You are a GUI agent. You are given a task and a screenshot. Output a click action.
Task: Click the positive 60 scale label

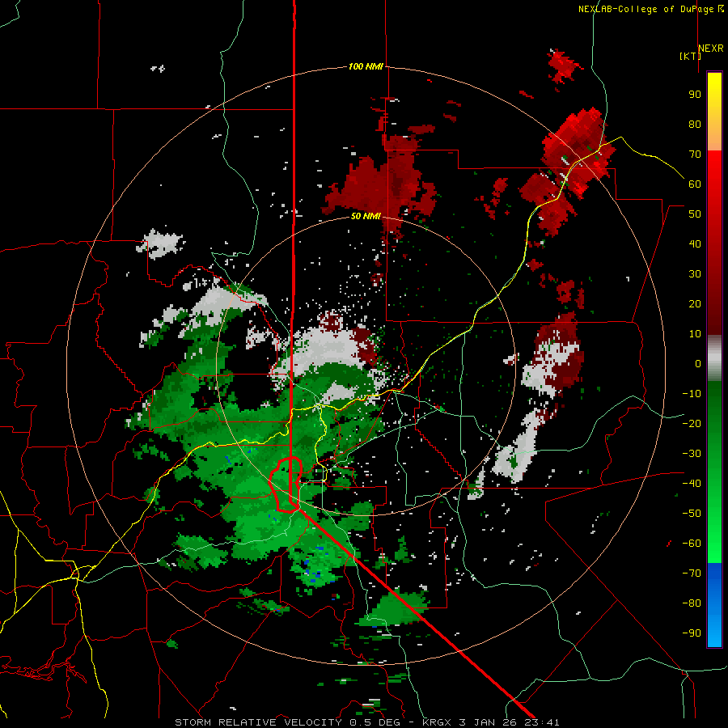pyautogui.click(x=695, y=184)
